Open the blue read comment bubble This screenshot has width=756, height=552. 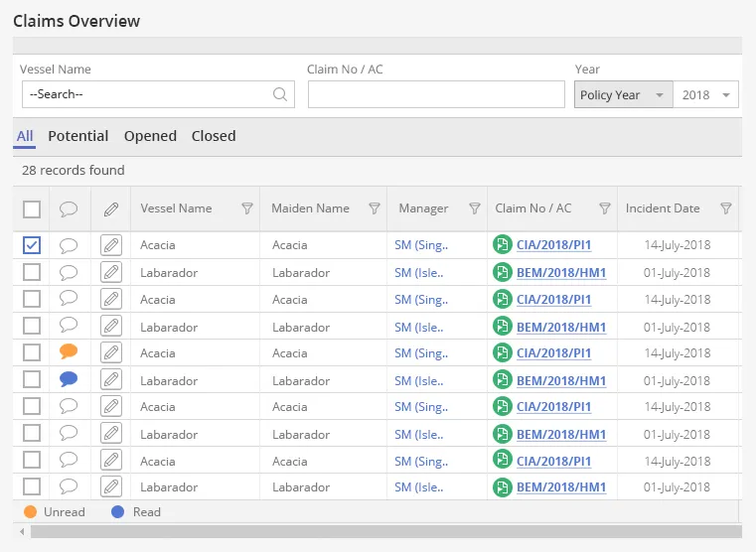pyautogui.click(x=69, y=379)
